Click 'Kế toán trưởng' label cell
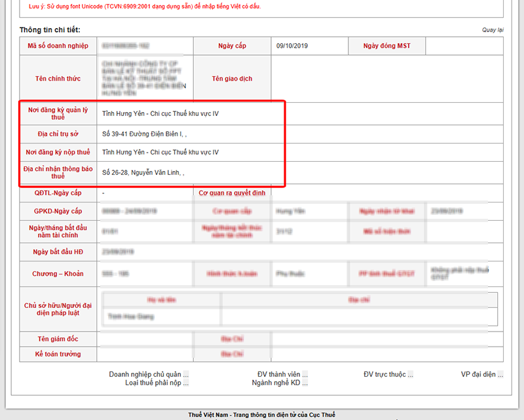The image size is (524, 420). click(x=58, y=354)
